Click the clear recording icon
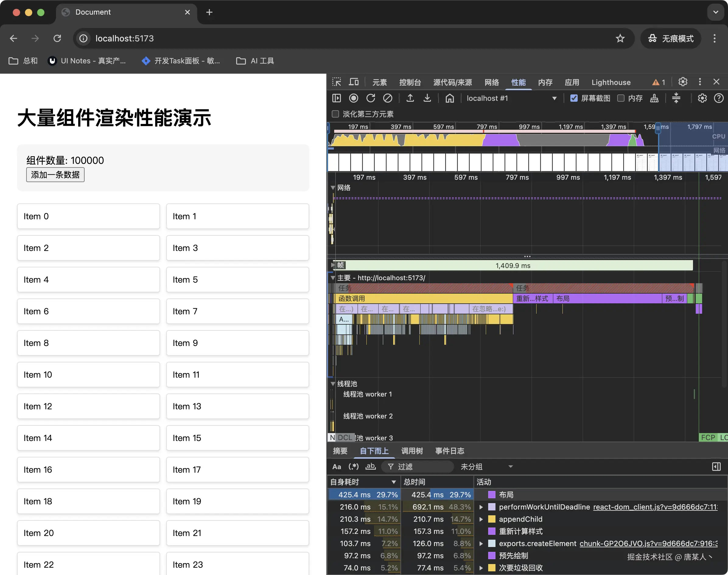This screenshot has height=575, width=728. click(x=387, y=98)
